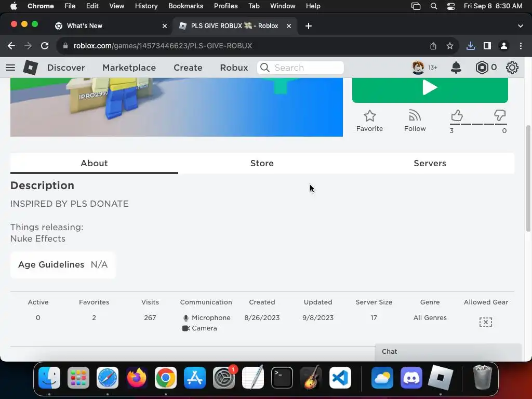Open the History menu
The image size is (532, 399).
coord(146,6)
